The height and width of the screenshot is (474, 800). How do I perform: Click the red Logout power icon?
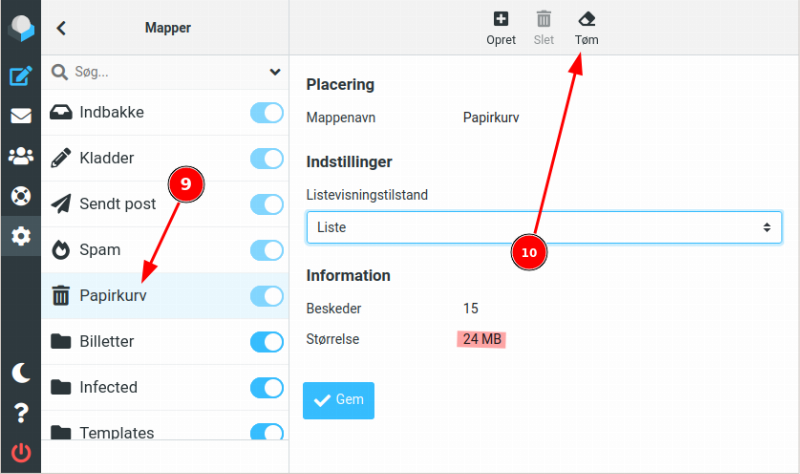(20, 452)
